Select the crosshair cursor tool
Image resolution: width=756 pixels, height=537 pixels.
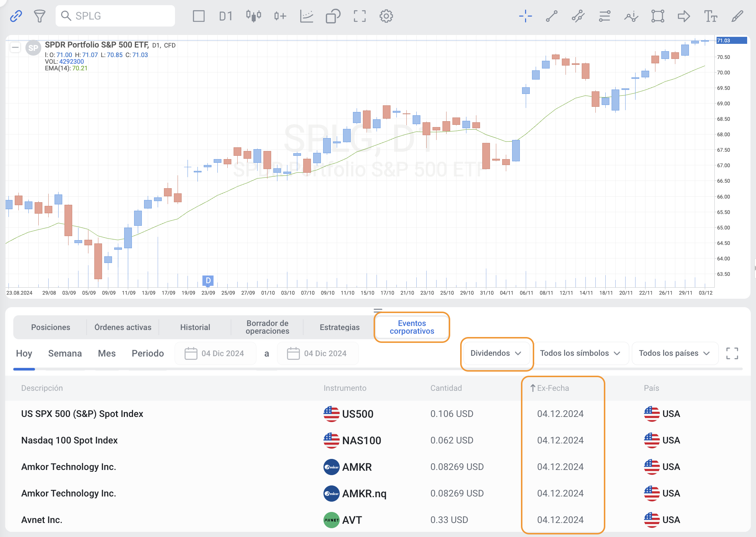point(525,16)
